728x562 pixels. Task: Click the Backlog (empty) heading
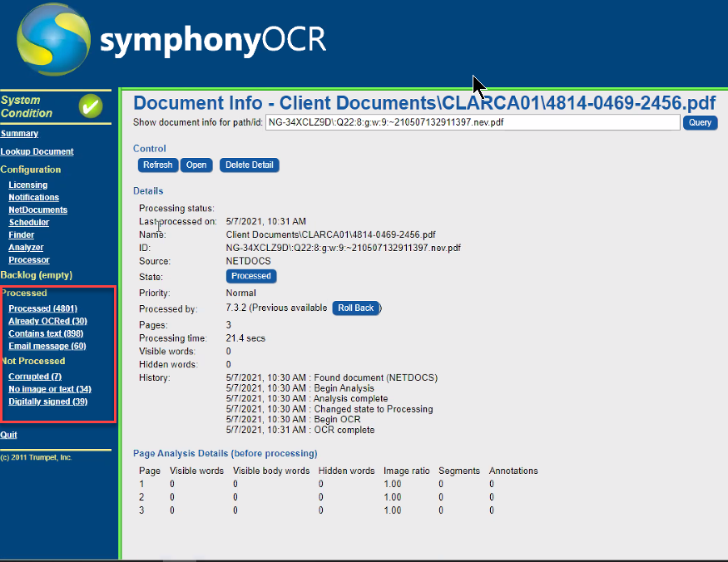pyautogui.click(x=37, y=275)
